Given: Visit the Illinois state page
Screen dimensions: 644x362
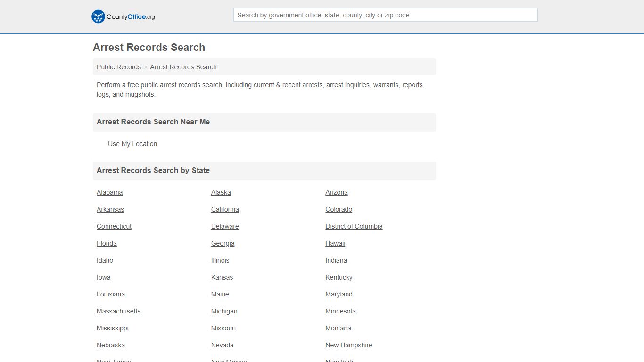Looking at the screenshot, I should (x=220, y=260).
